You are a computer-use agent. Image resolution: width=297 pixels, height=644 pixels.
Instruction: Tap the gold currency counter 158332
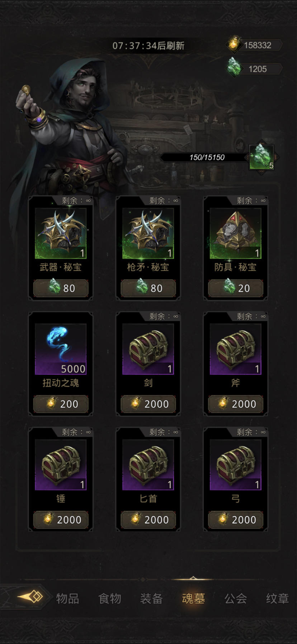click(x=254, y=45)
